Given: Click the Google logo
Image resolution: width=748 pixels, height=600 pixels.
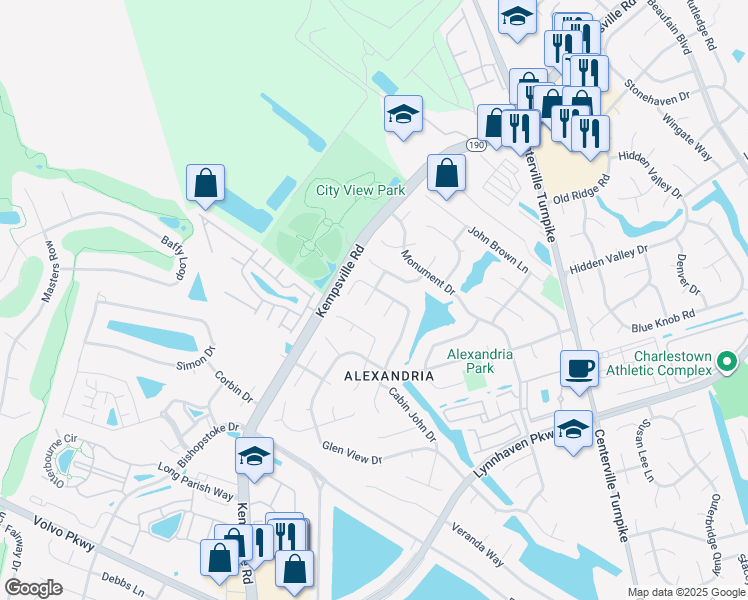Looking at the screenshot, I should 33,588.
